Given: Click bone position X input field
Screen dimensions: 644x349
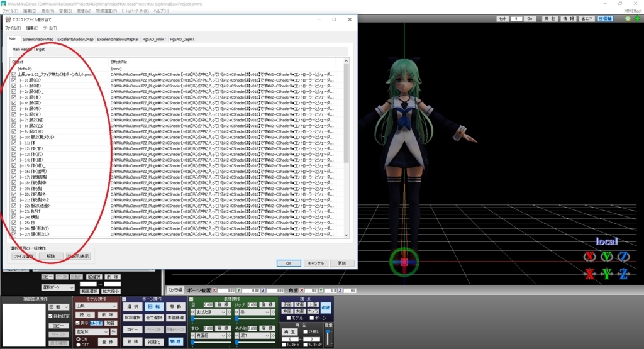Looking at the screenshot, I should [226, 291].
